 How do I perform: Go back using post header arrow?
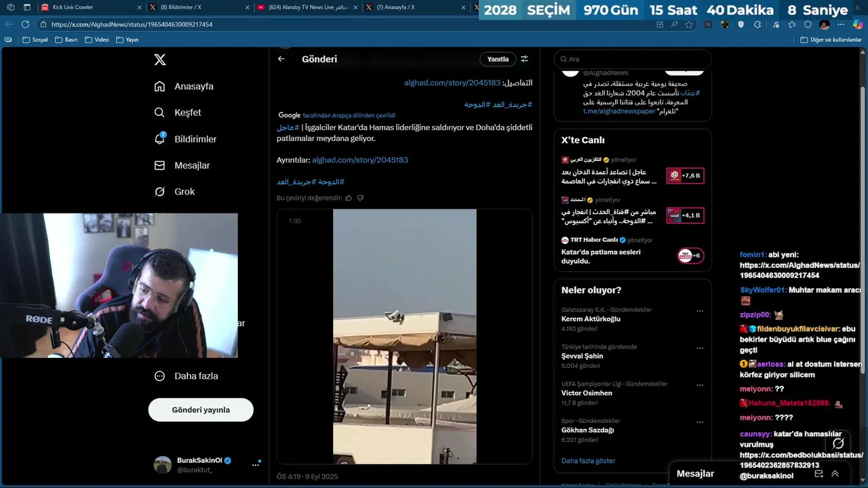[x=281, y=59]
